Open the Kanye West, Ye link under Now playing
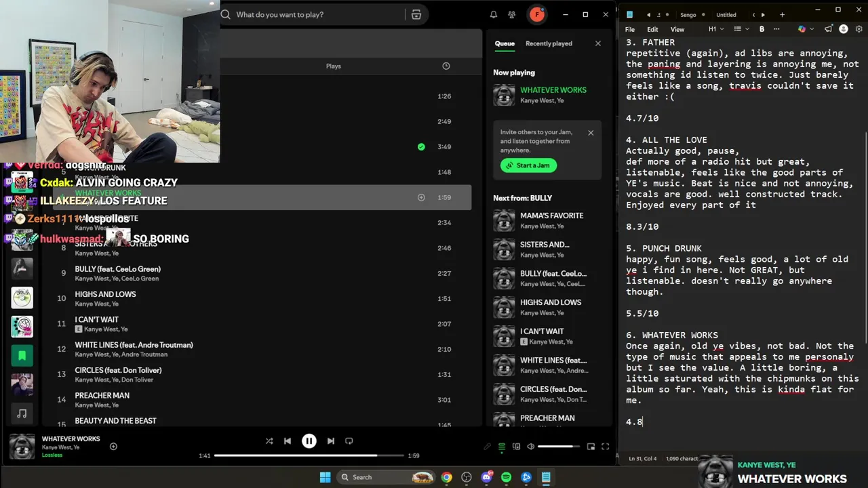868x488 pixels. 541,100
